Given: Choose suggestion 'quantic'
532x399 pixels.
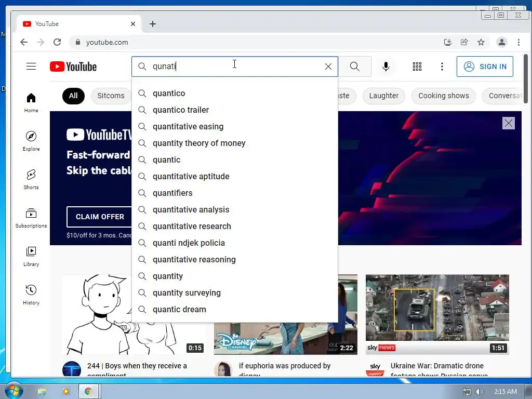Looking at the screenshot, I should coord(235,160).
